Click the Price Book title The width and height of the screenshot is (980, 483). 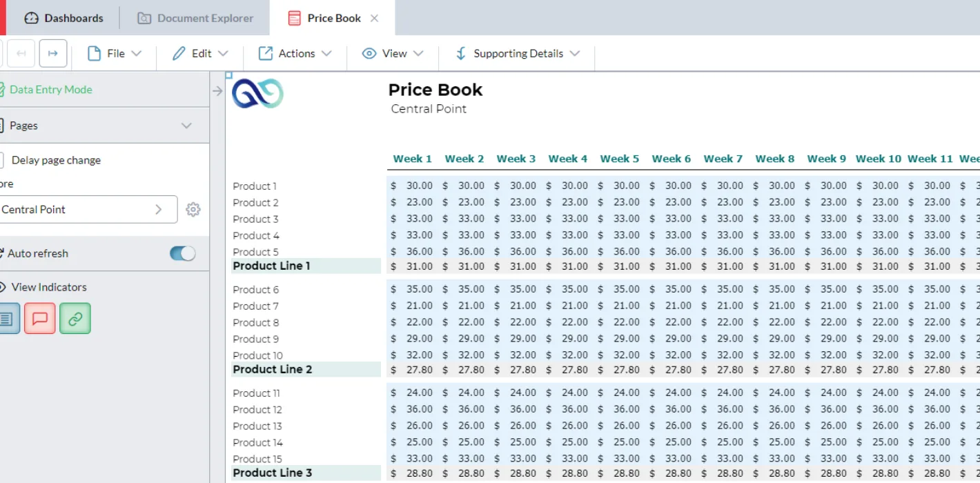tap(435, 90)
